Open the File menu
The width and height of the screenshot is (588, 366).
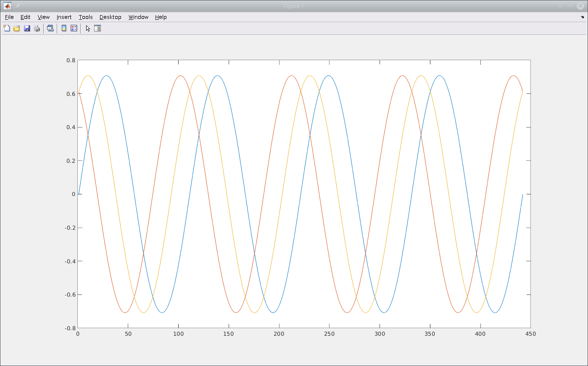click(x=9, y=17)
